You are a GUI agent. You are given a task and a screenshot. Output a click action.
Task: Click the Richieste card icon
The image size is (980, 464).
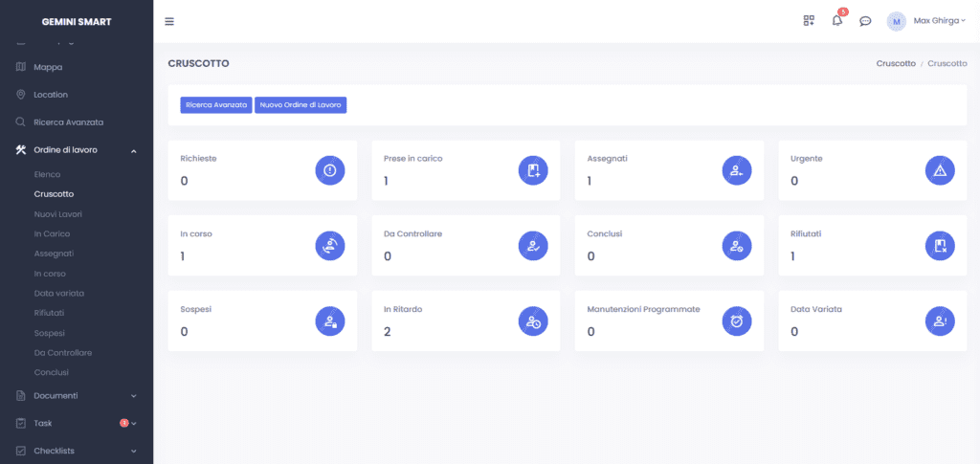pos(330,170)
